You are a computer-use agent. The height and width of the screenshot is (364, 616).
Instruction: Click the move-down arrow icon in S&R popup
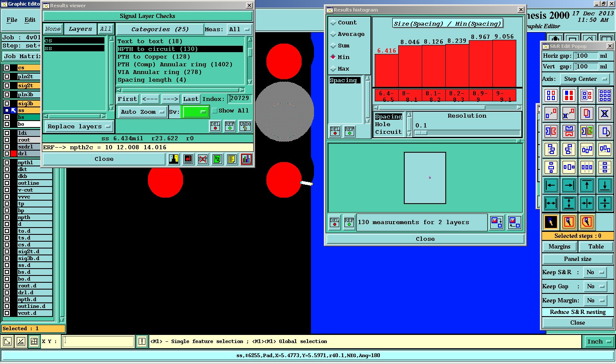pyautogui.click(x=605, y=185)
